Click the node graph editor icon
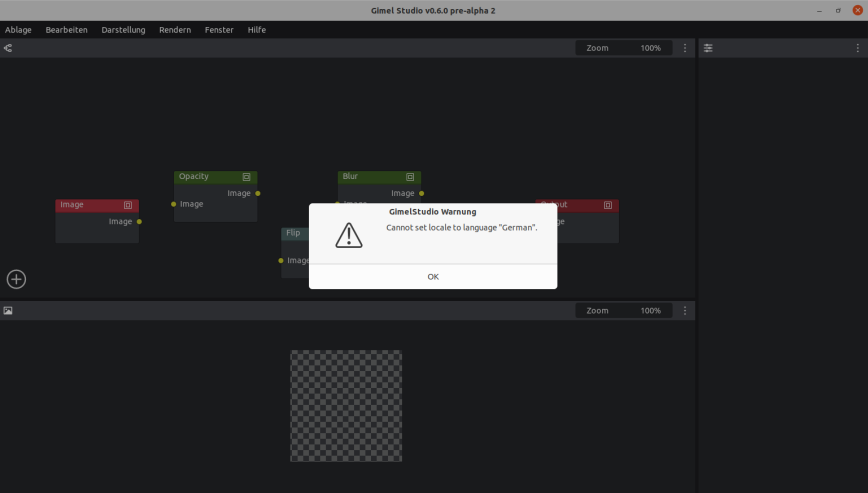This screenshot has height=493, width=868. click(8, 48)
